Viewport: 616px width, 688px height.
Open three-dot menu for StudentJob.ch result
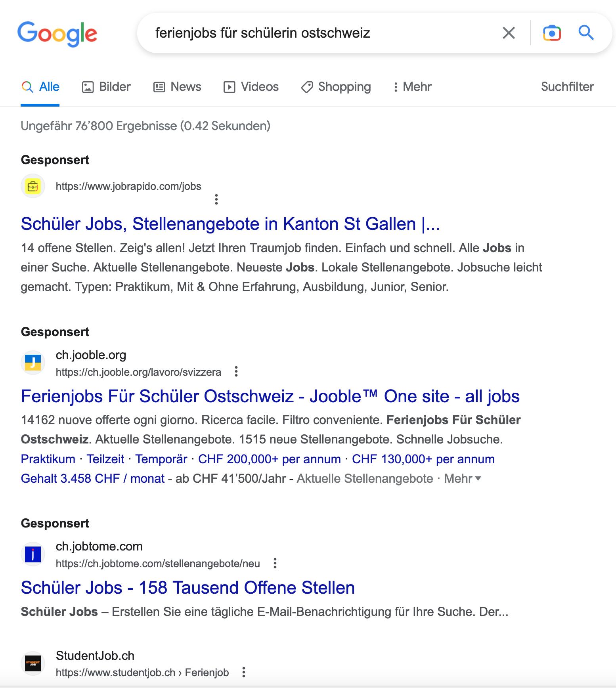(244, 672)
